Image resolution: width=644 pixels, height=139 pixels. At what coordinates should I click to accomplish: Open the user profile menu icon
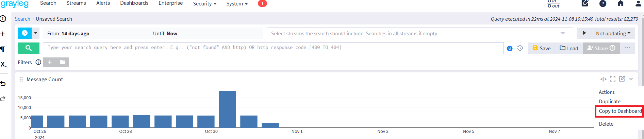pyautogui.click(x=638, y=4)
